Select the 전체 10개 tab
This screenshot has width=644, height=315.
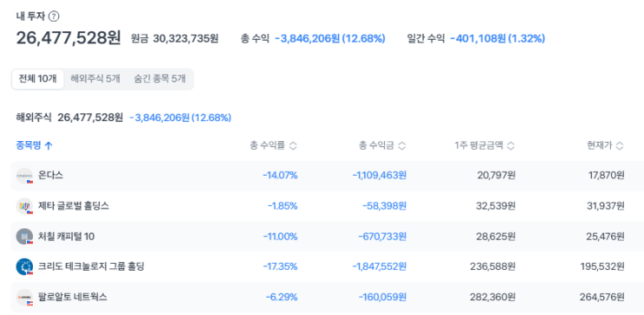[38, 79]
